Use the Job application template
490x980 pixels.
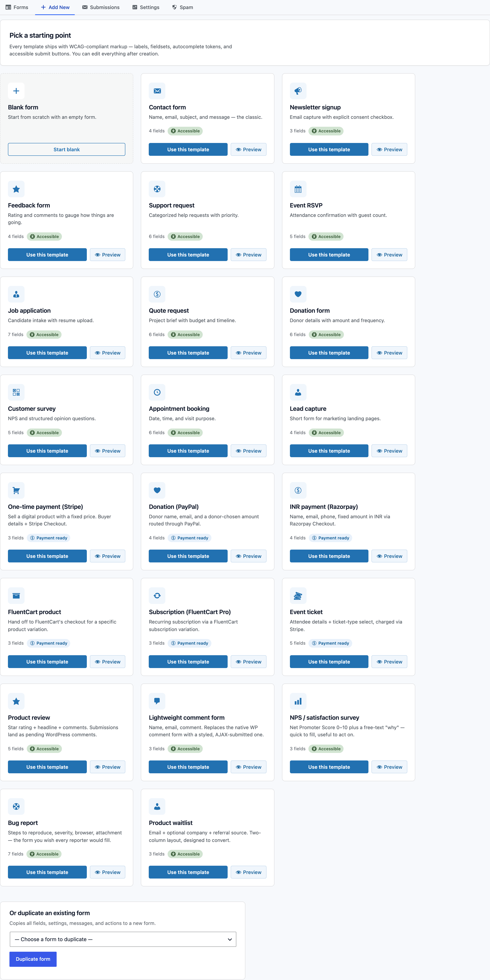click(47, 353)
